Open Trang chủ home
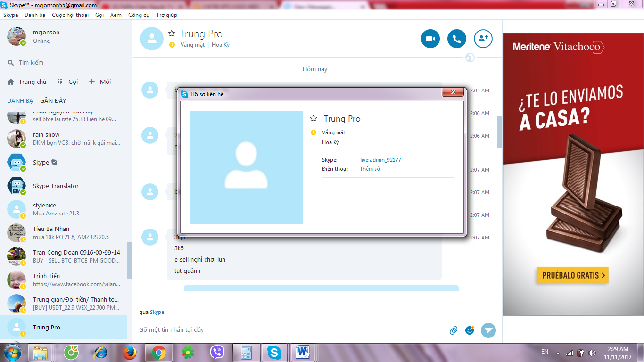The width and height of the screenshot is (644, 362). (27, 82)
